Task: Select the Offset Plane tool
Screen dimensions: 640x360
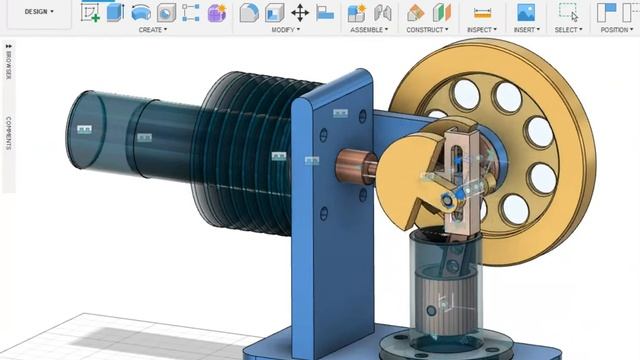Action: click(x=416, y=13)
